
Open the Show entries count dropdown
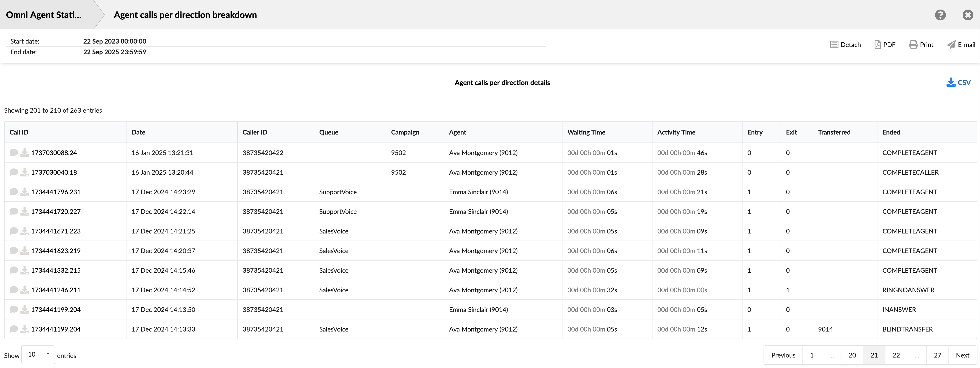pyautogui.click(x=38, y=355)
